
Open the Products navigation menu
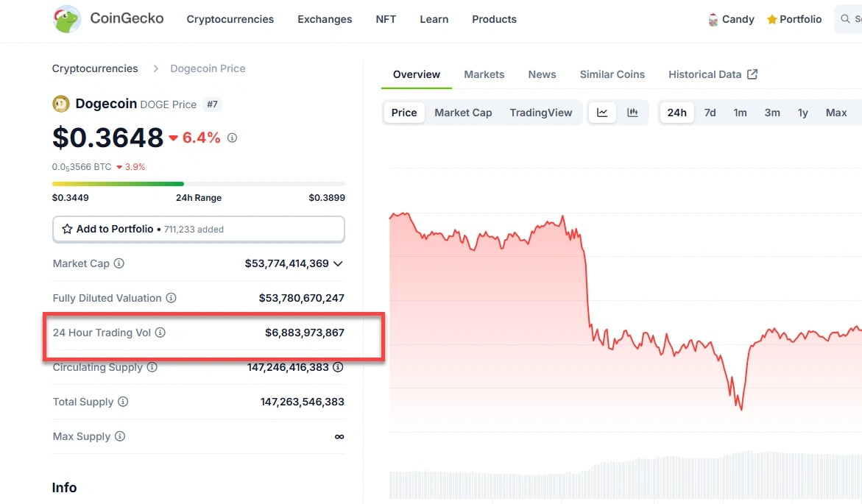(x=494, y=19)
